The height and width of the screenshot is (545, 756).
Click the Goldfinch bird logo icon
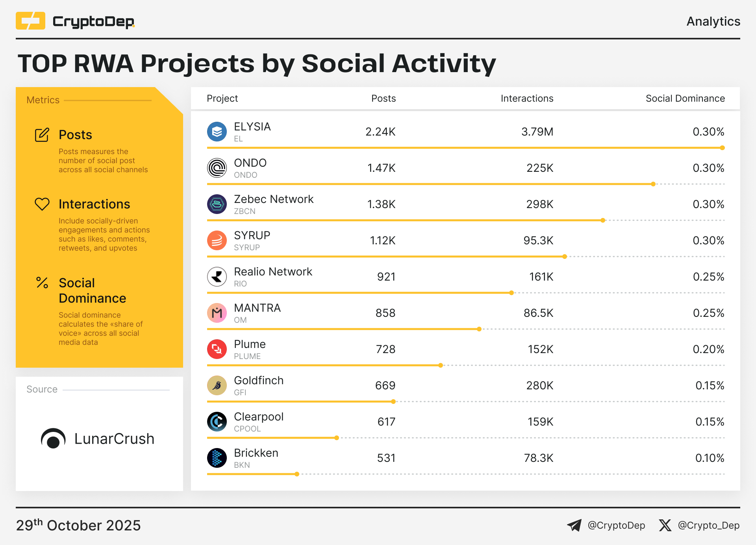coord(217,385)
